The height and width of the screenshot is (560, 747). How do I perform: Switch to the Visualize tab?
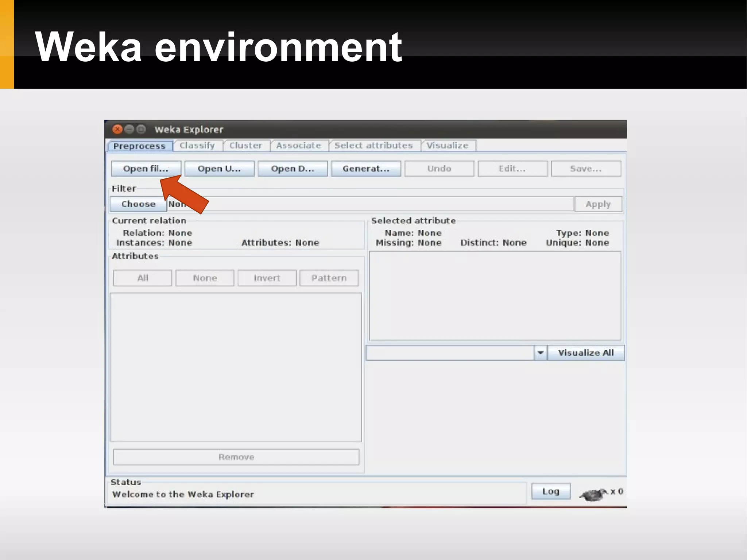pyautogui.click(x=447, y=146)
